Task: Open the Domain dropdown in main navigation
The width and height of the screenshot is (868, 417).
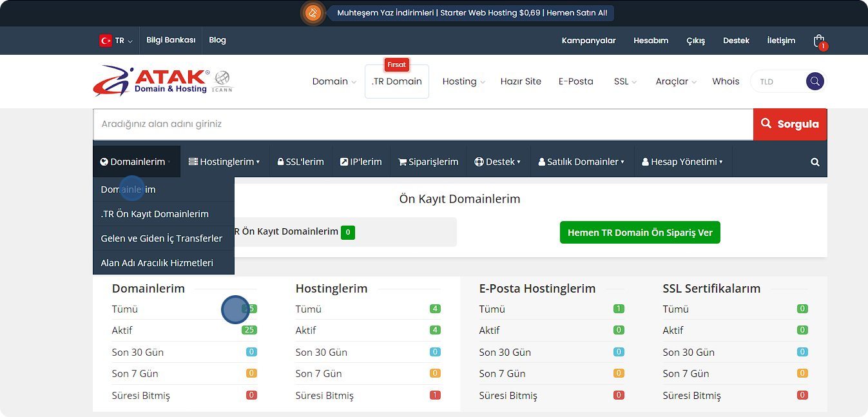Action: pos(334,81)
